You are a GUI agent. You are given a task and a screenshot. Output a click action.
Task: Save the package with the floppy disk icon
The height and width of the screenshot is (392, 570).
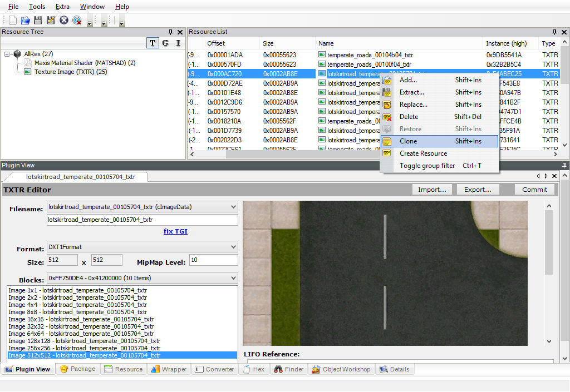pos(38,21)
